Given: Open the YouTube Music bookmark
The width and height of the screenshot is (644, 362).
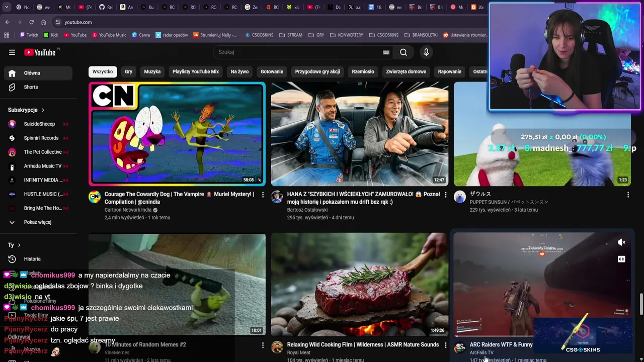Looking at the screenshot, I should tap(109, 35).
